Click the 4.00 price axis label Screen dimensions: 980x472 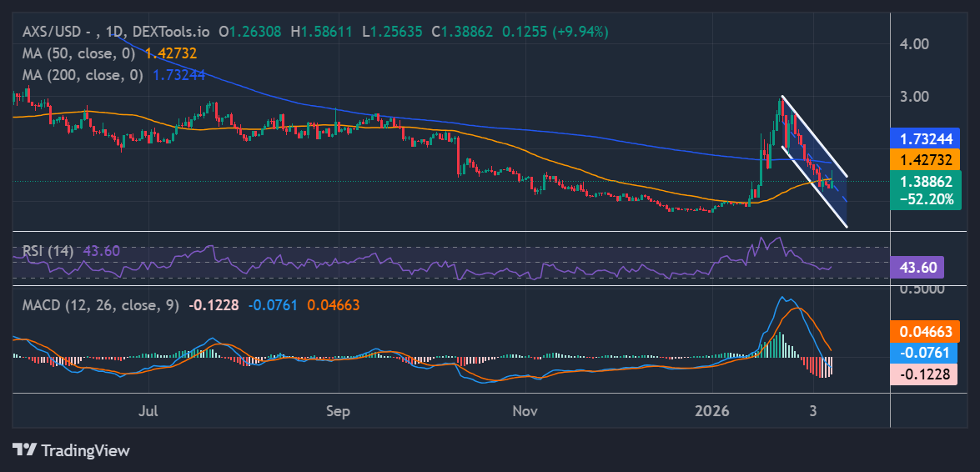point(916,43)
